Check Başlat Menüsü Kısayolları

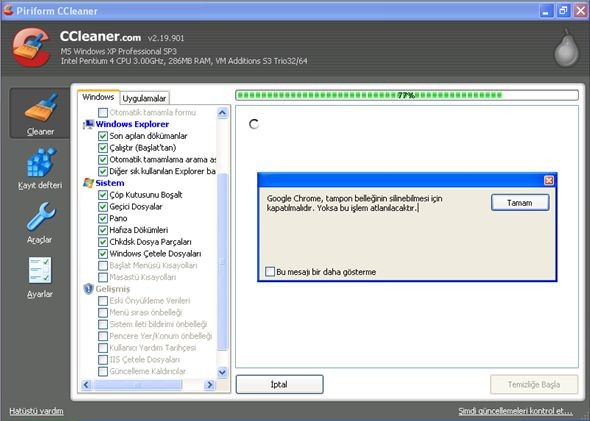(102, 265)
